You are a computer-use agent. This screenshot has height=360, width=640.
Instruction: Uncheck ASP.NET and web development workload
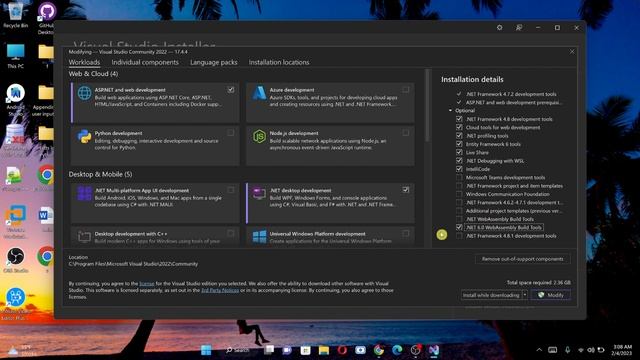click(231, 89)
